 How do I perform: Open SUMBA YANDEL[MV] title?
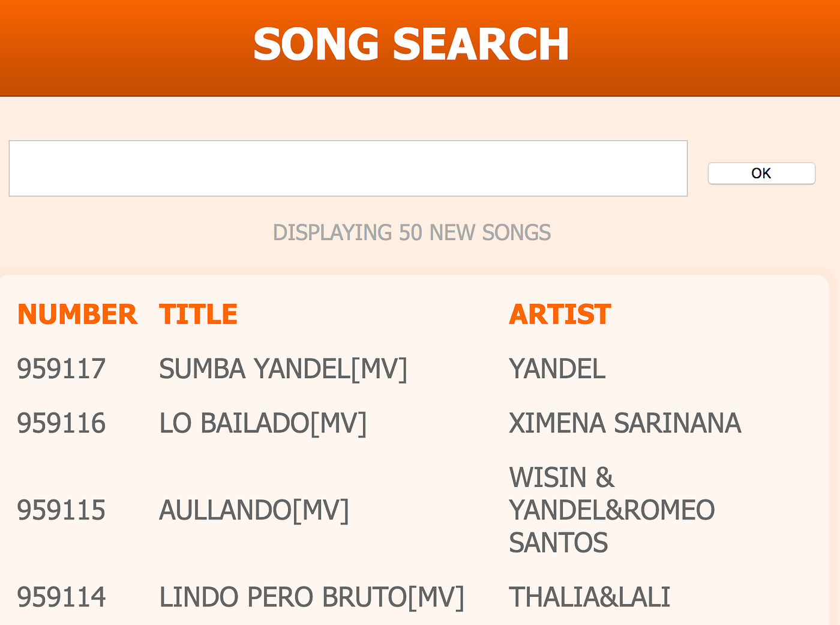[x=283, y=369]
